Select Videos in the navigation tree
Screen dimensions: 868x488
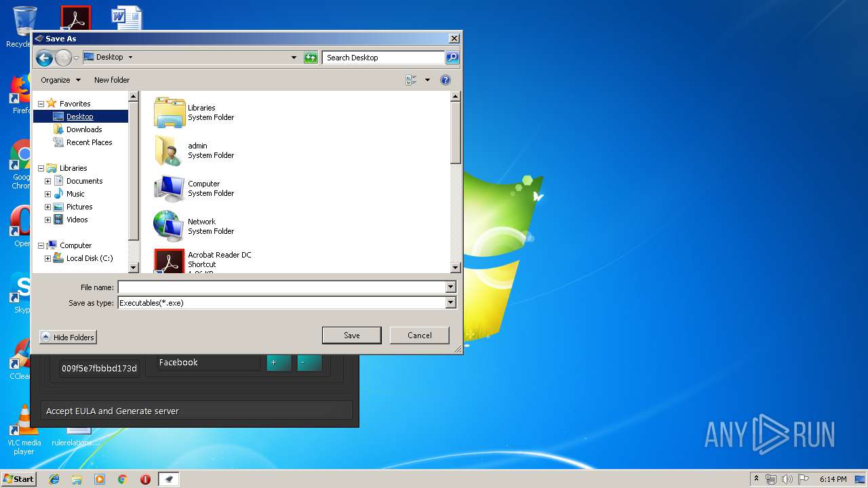(x=77, y=220)
